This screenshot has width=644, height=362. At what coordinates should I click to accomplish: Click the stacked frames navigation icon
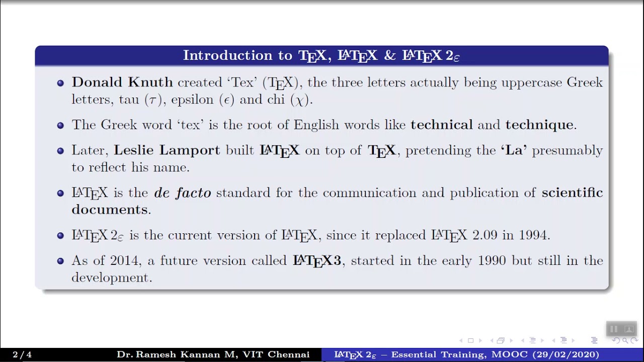(x=501, y=340)
